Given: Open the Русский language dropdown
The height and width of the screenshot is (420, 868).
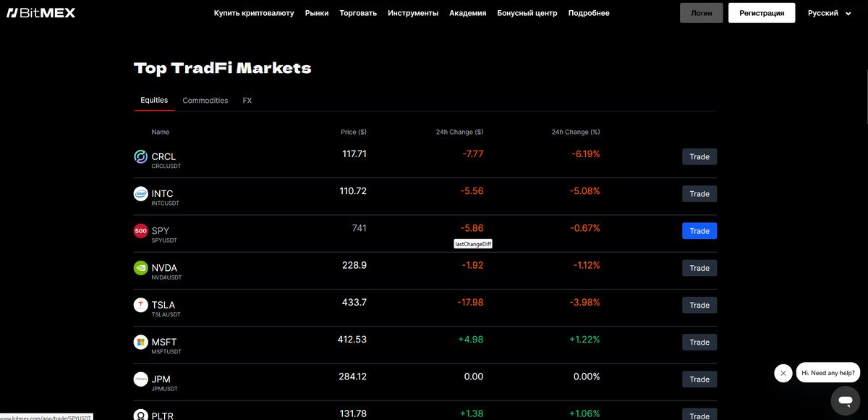Looking at the screenshot, I should [x=830, y=13].
